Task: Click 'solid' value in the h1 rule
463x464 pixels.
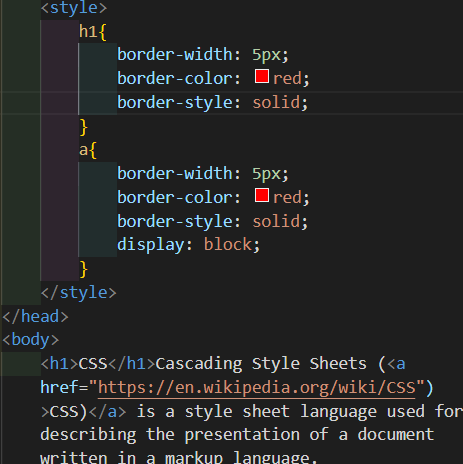Action: coord(276,102)
